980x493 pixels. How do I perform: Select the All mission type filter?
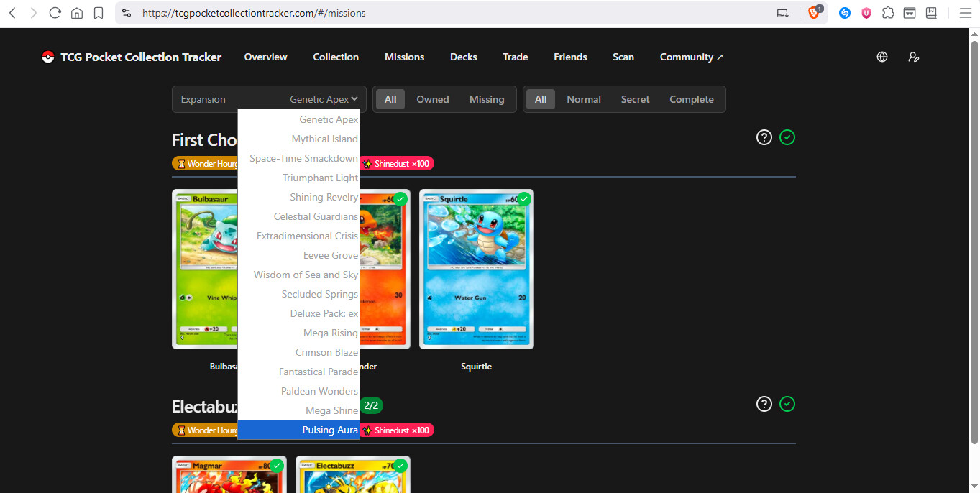point(541,99)
